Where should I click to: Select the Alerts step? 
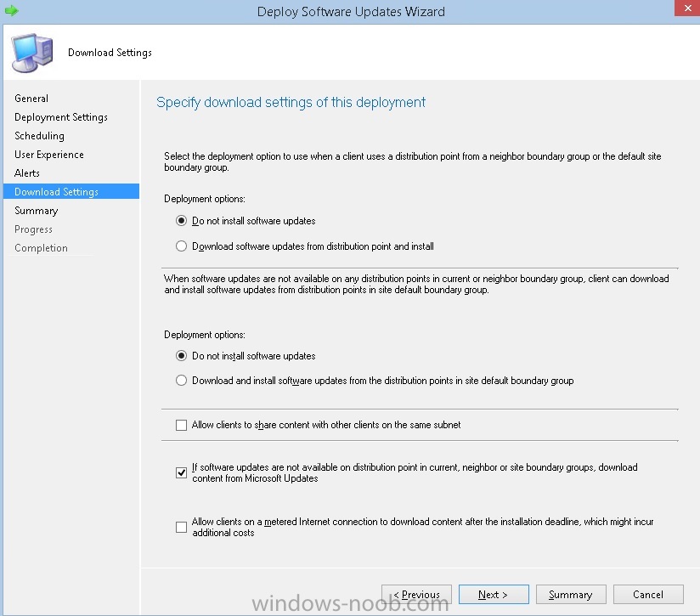point(27,173)
